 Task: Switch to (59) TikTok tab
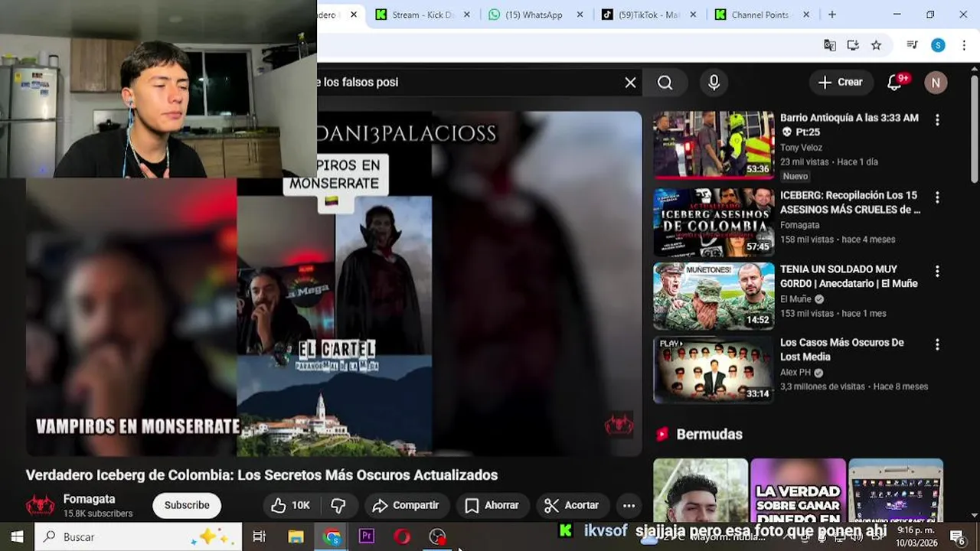[648, 15]
